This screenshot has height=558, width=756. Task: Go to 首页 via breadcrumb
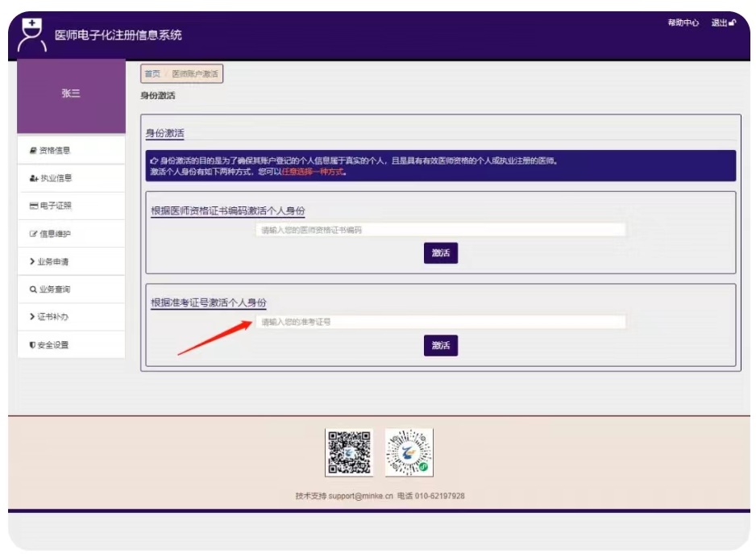click(x=152, y=74)
